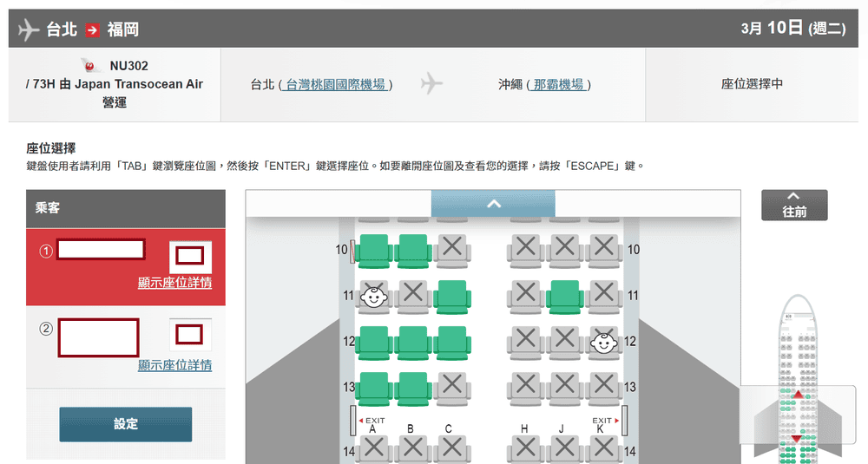Click the red arrow between 台北 and 福岡
This screenshot has height=464, width=868.
(93, 29)
